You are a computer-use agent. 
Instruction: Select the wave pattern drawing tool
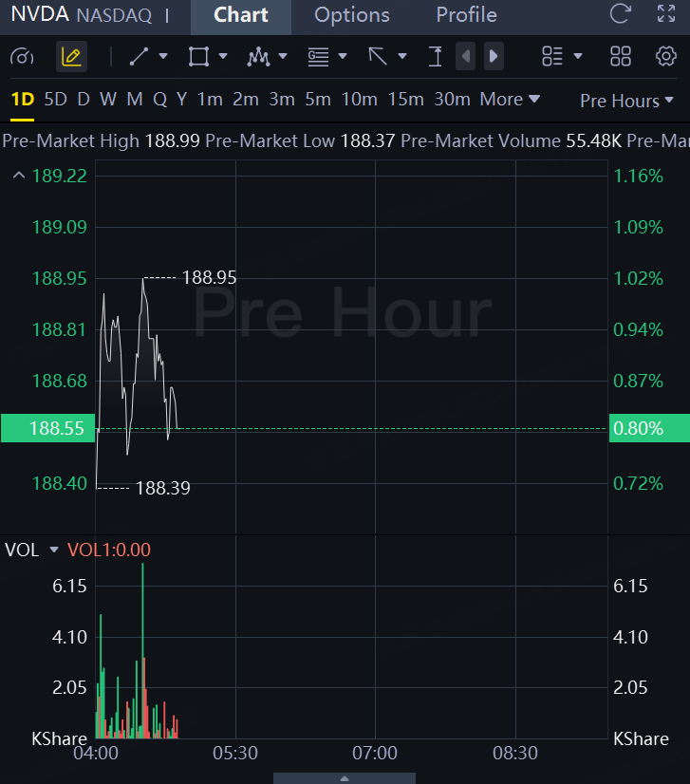click(x=258, y=57)
